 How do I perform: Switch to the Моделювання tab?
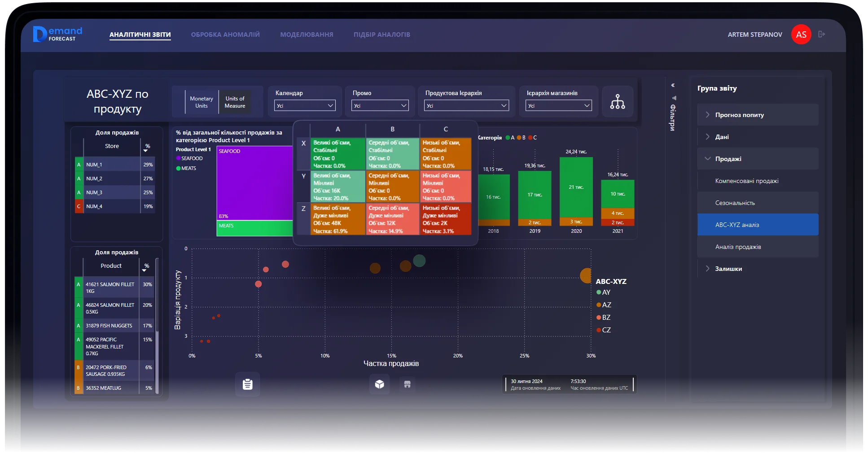(307, 35)
